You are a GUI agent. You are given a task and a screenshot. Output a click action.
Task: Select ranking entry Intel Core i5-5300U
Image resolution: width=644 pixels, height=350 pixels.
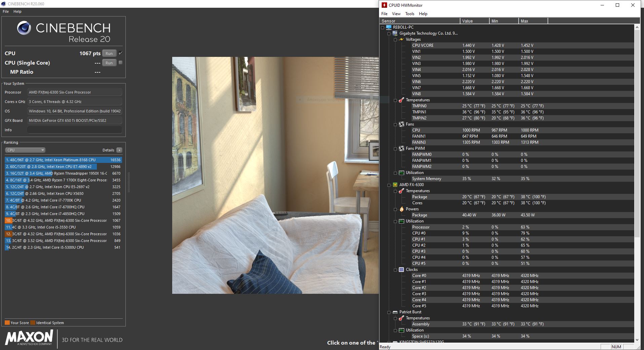[63, 247]
